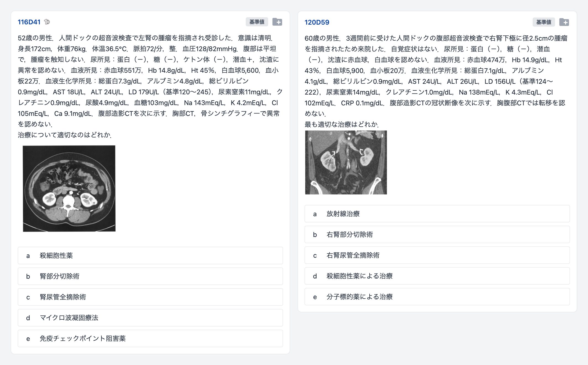Enlarge the axial abdominal CT image

(69, 189)
